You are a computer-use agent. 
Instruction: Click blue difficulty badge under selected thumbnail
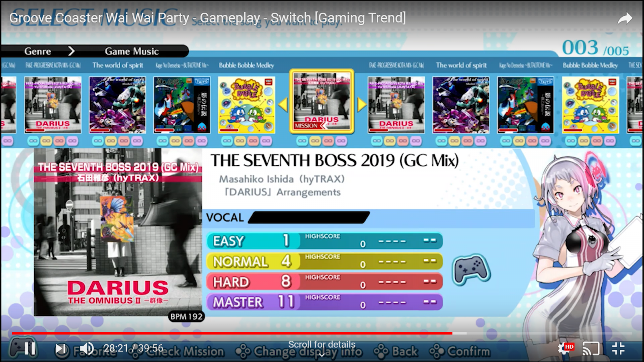click(x=302, y=141)
